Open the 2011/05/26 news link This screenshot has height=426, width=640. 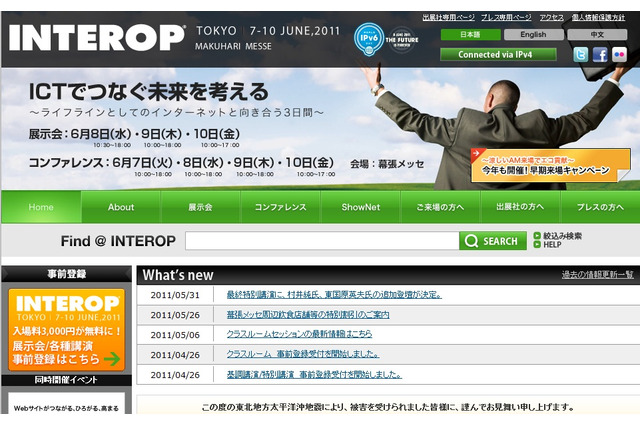pyautogui.click(x=308, y=315)
